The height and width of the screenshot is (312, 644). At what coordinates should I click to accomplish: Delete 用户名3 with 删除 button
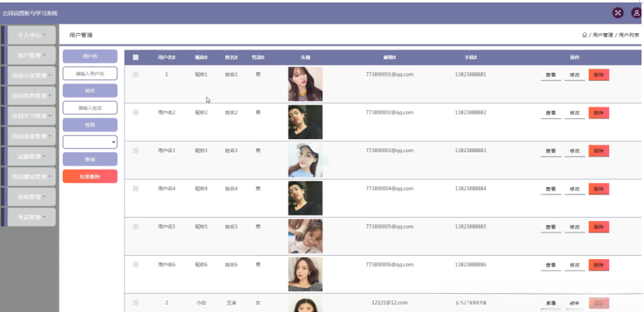[598, 151]
